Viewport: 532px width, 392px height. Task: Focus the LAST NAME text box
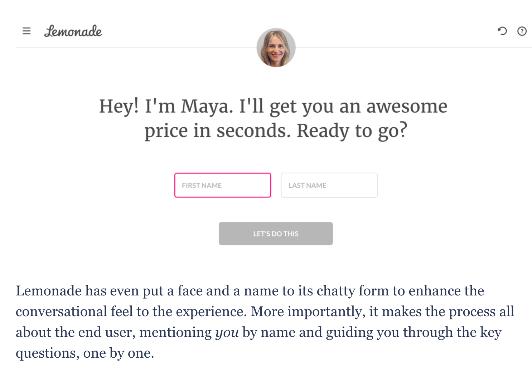point(329,185)
